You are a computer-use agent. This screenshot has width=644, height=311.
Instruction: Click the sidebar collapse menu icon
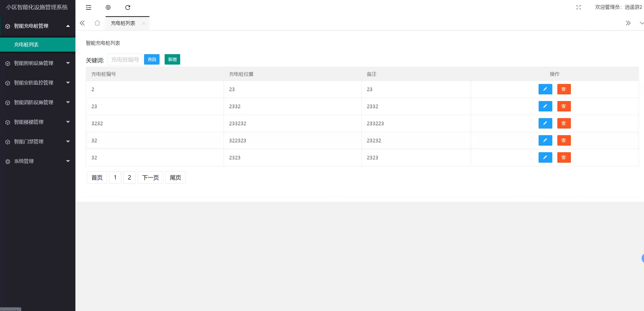tap(89, 7)
